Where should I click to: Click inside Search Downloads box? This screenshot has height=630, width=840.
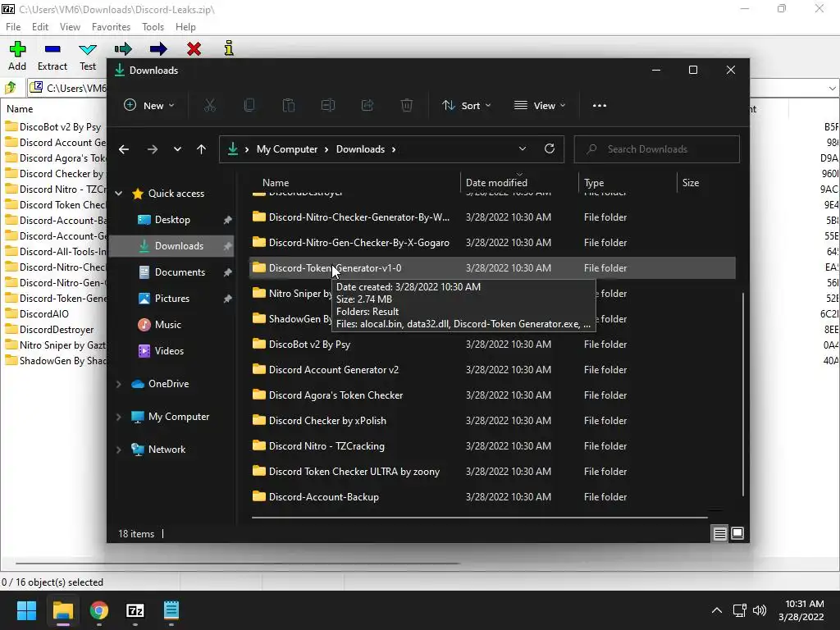(x=657, y=149)
